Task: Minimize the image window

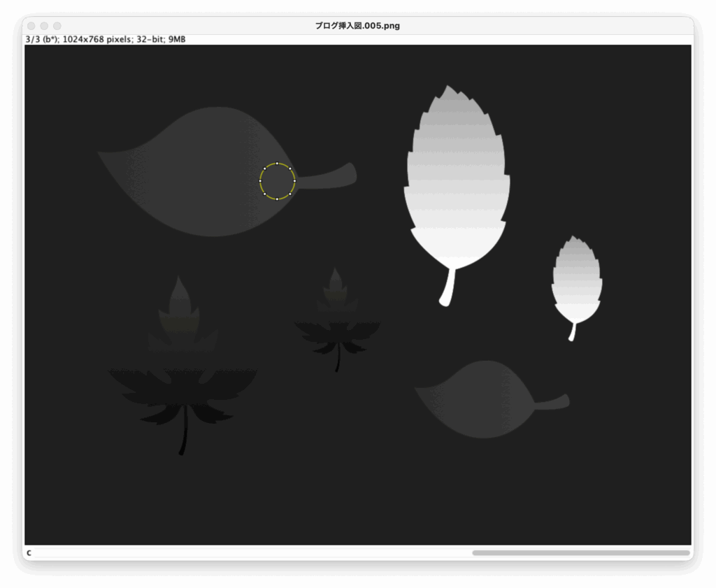Action: click(44, 26)
